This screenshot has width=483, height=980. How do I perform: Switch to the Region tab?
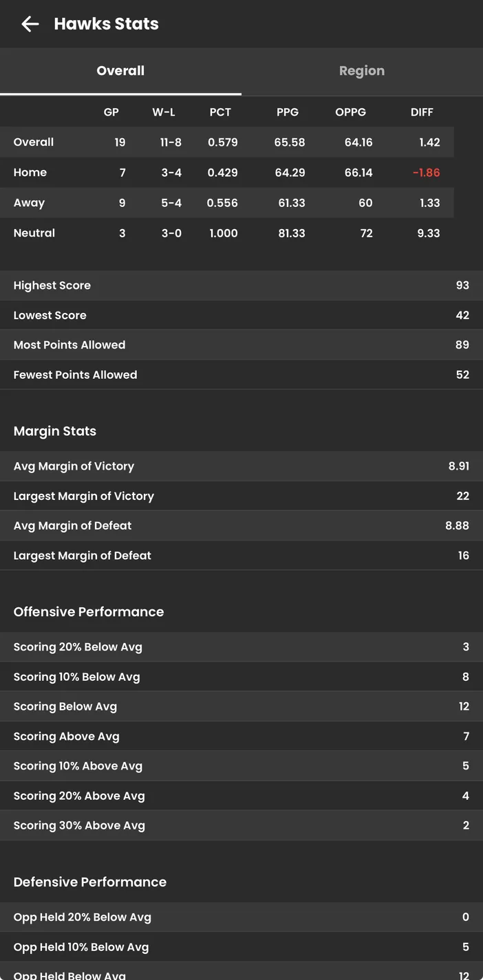click(x=362, y=70)
